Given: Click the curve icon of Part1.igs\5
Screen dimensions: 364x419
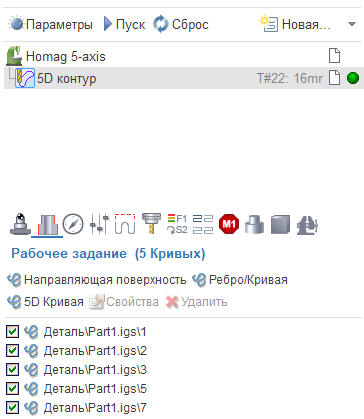Looking at the screenshot, I should tap(31, 389).
